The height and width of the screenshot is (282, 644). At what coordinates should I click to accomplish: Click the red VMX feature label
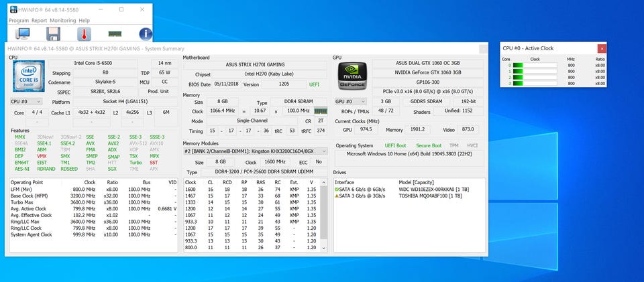[42, 156]
